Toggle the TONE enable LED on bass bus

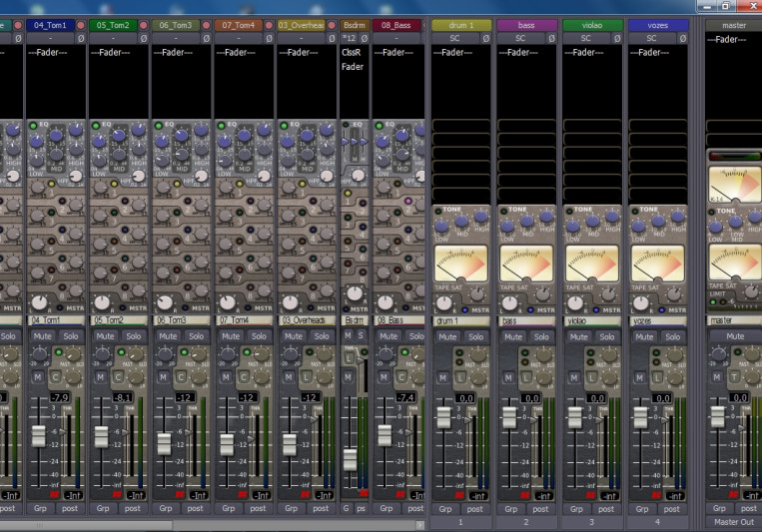503,211
